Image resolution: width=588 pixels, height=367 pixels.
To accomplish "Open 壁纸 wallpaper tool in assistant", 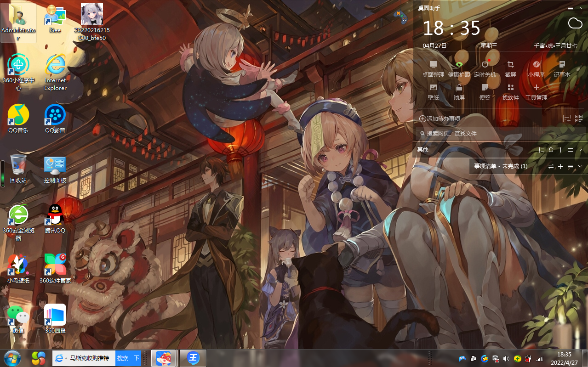I will 433,92.
